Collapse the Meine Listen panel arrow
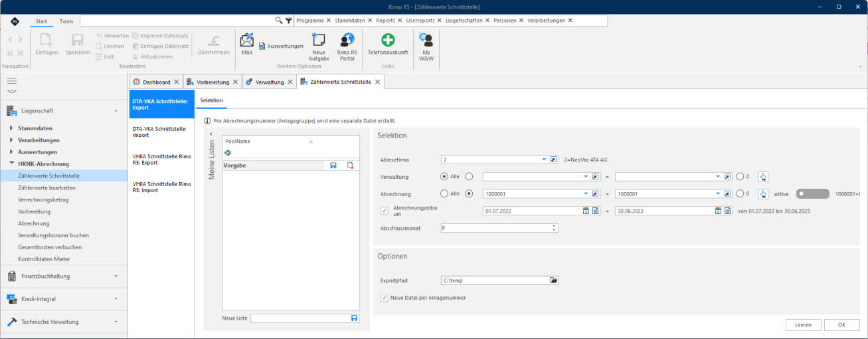The width and height of the screenshot is (868, 339). coord(211,134)
